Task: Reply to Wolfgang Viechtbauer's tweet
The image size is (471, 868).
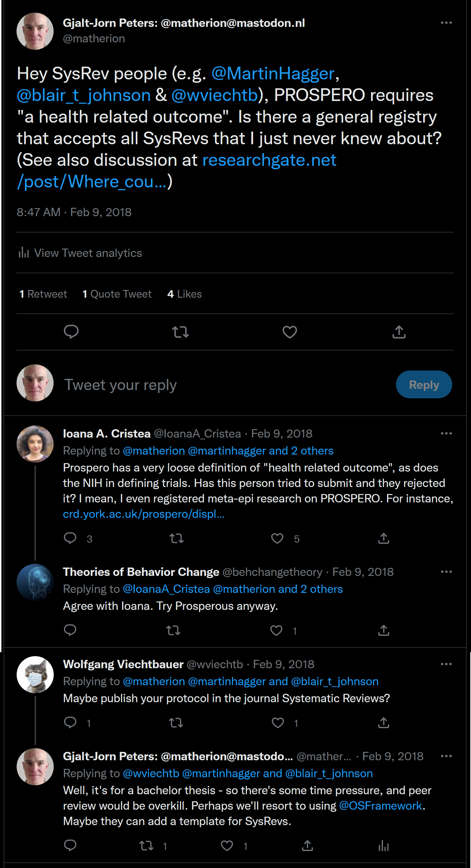Action: (x=71, y=723)
